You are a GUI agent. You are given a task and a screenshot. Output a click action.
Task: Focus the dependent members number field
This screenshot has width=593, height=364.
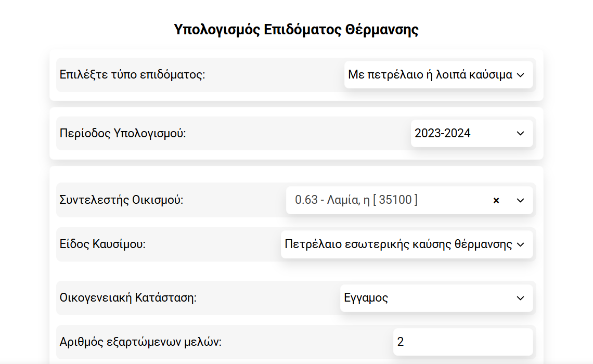463,342
